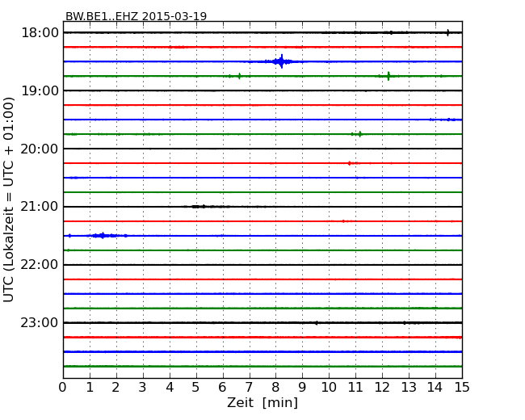
Task: Click x-axis tick label 1
Action: click(90, 388)
